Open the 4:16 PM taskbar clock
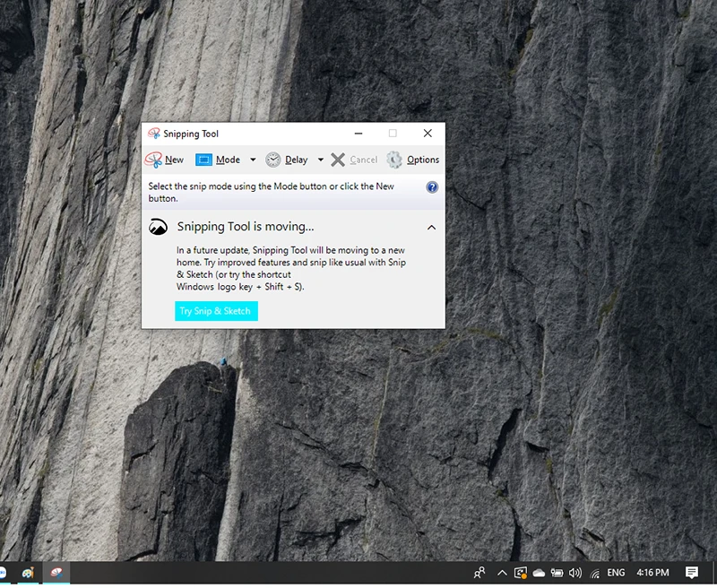Image resolution: width=717 pixels, height=588 pixels. point(652,573)
